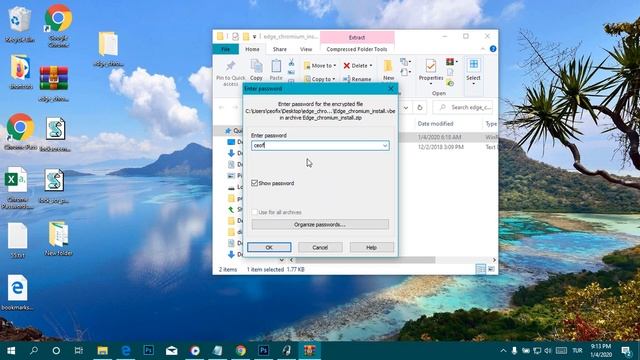Open the File tab in Explorer
The image size is (640, 360).
click(x=226, y=49)
